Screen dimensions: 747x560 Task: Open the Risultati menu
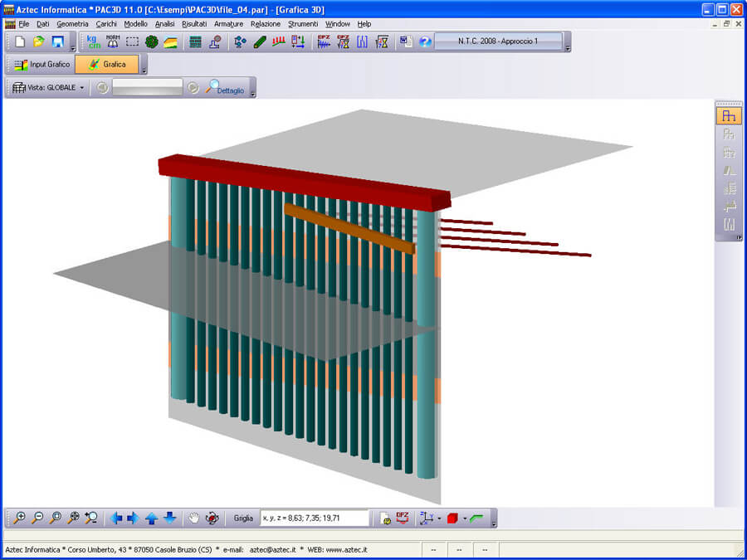(x=193, y=24)
